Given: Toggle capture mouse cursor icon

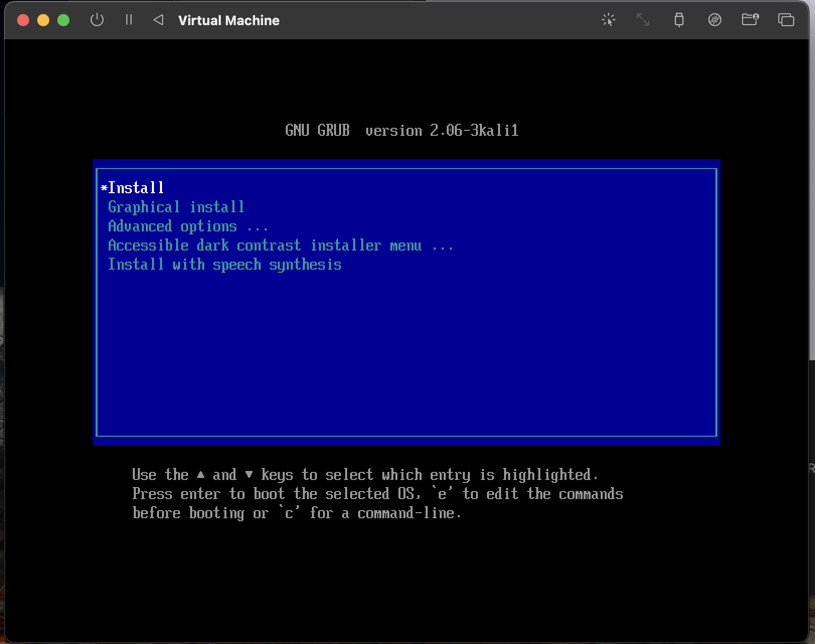Looking at the screenshot, I should click(x=608, y=20).
